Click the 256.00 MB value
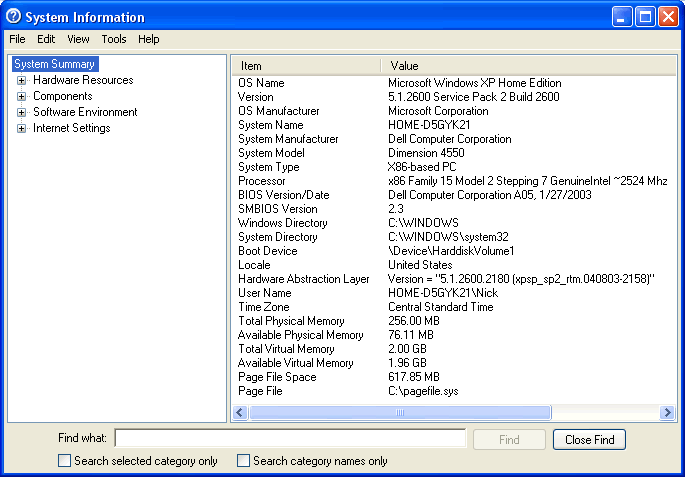 coord(413,321)
